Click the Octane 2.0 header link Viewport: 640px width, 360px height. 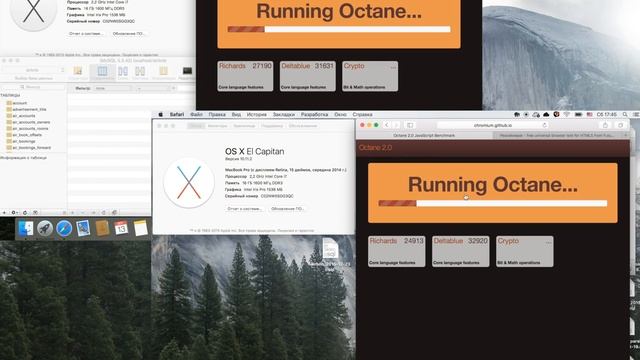coord(375,148)
